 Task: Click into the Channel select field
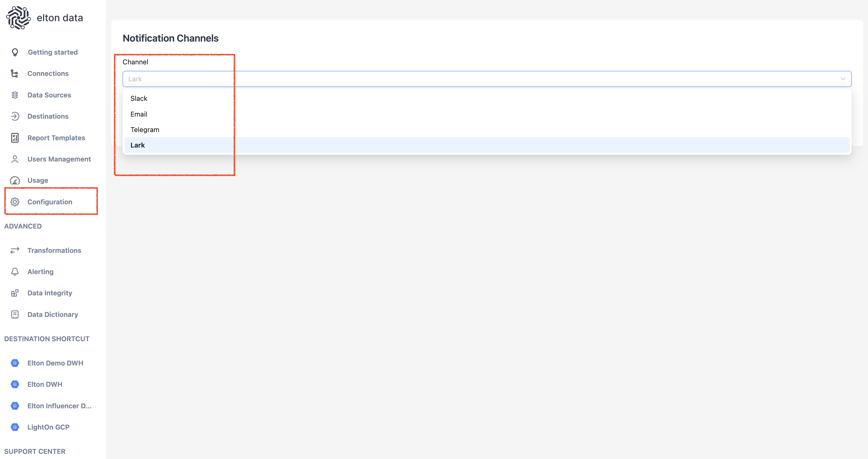click(487, 79)
